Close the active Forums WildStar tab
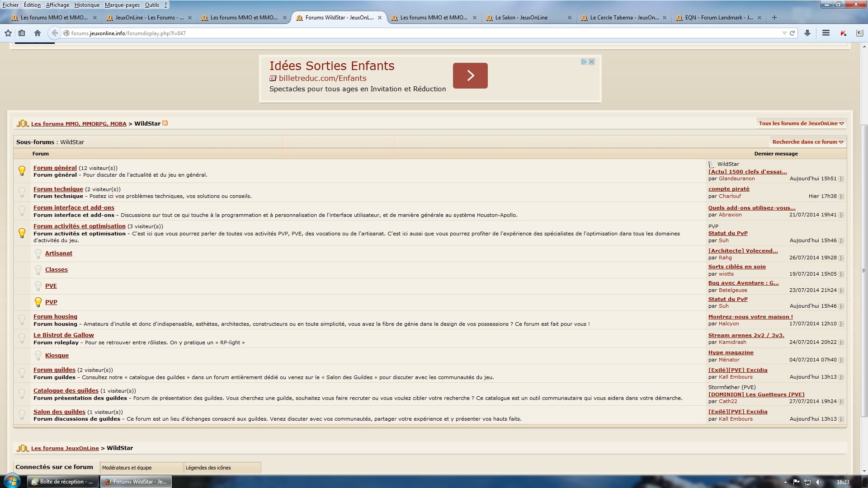Screen dimensions: 868x488 click(x=380, y=18)
